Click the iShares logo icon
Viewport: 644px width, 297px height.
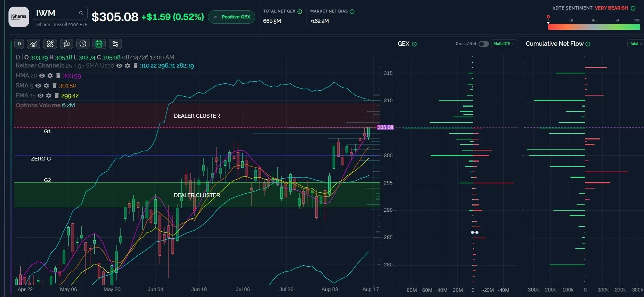coord(19,17)
